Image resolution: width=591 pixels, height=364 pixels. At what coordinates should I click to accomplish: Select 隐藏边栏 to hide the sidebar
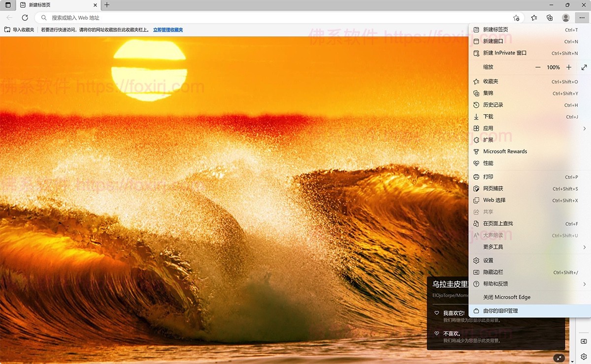coord(494,272)
